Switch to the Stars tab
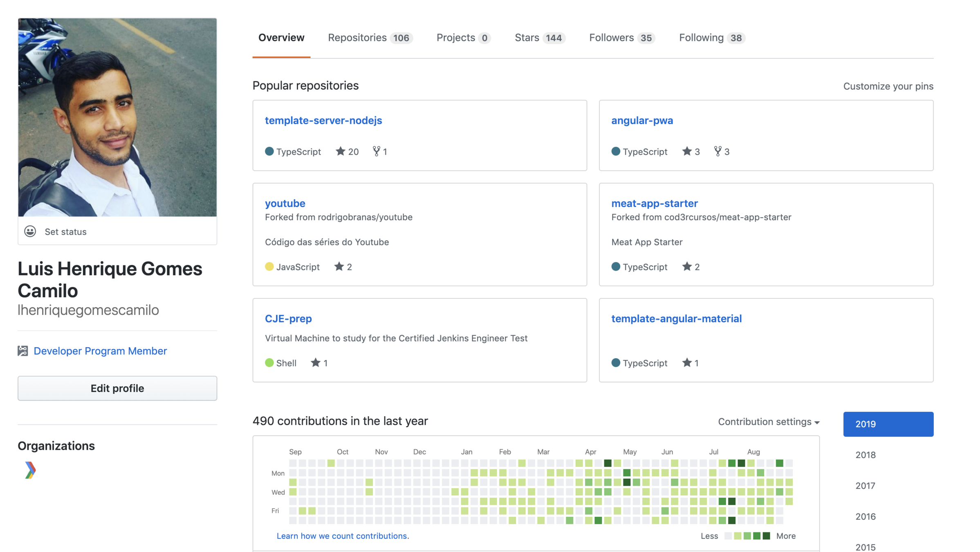 tap(539, 38)
